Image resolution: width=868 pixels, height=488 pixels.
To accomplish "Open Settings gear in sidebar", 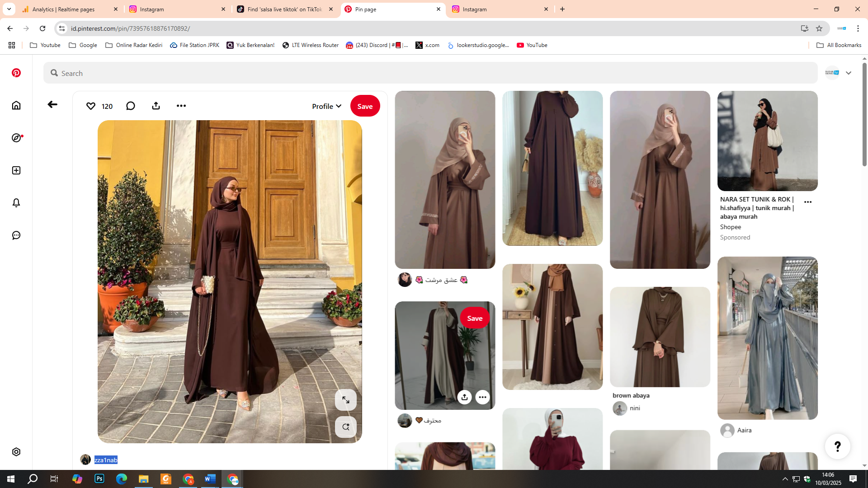I will point(16,452).
